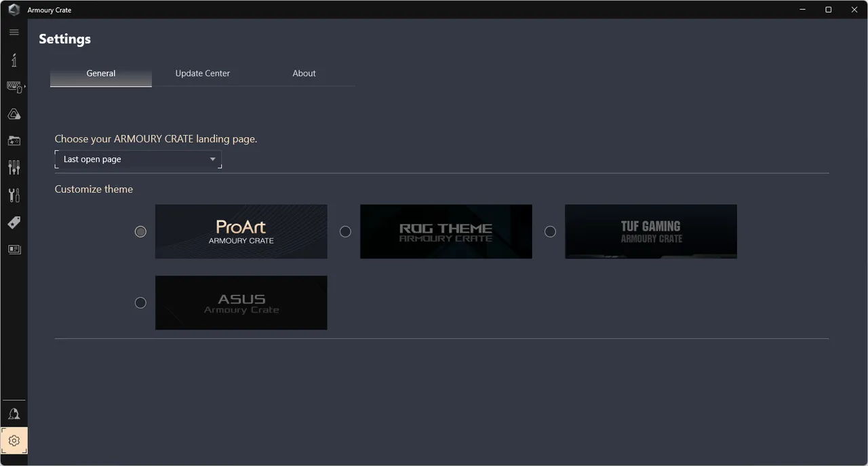This screenshot has width=868, height=466.
Task: Select the ROG Theme radio button
Action: point(345,231)
